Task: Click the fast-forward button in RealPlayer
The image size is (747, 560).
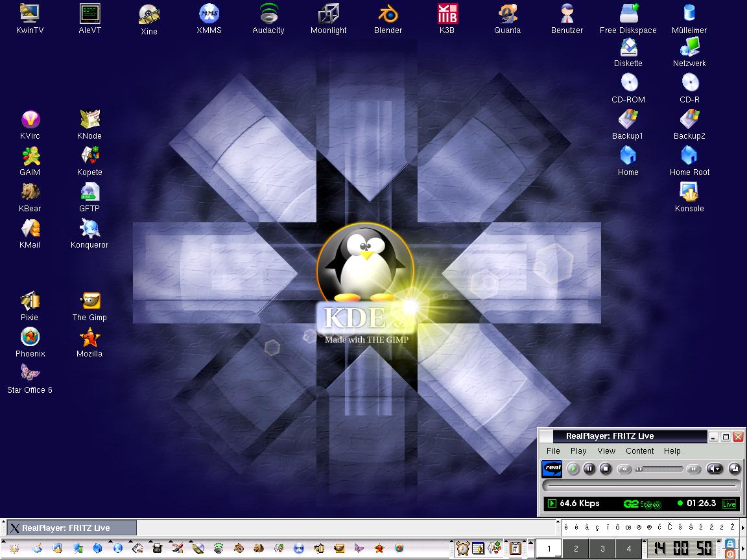Action: (x=693, y=469)
